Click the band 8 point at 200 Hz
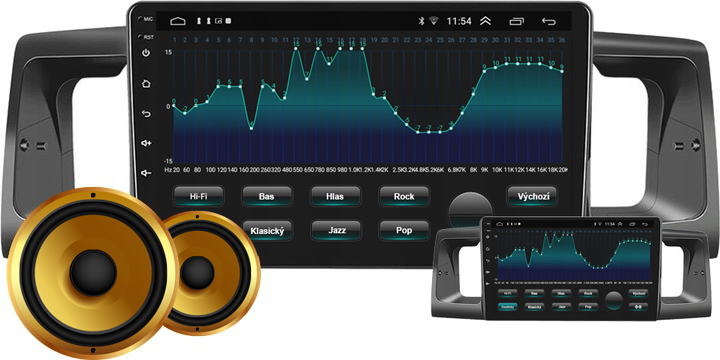 [x=252, y=129]
